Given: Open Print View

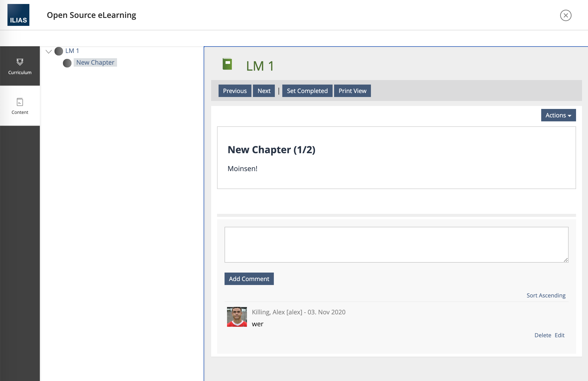Looking at the screenshot, I should [352, 91].
